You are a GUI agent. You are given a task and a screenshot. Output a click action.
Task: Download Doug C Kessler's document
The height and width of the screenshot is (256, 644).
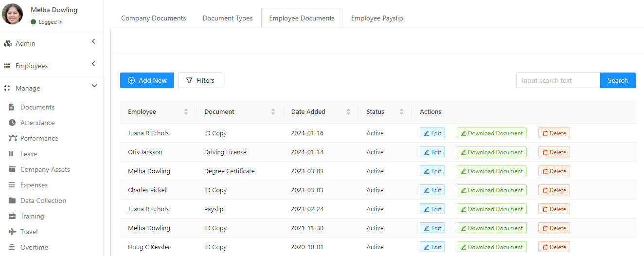pos(491,247)
